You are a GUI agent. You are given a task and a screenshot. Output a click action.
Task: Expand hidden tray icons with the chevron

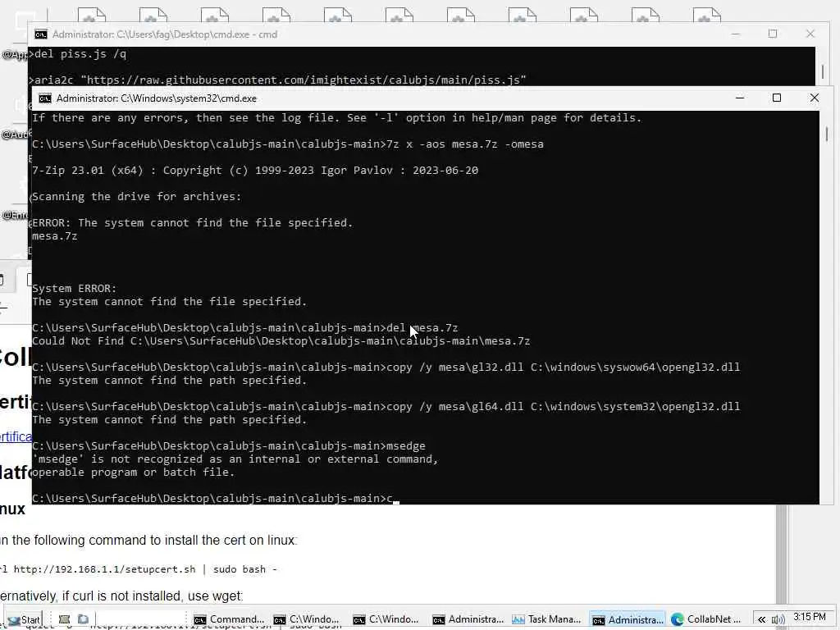(761, 619)
